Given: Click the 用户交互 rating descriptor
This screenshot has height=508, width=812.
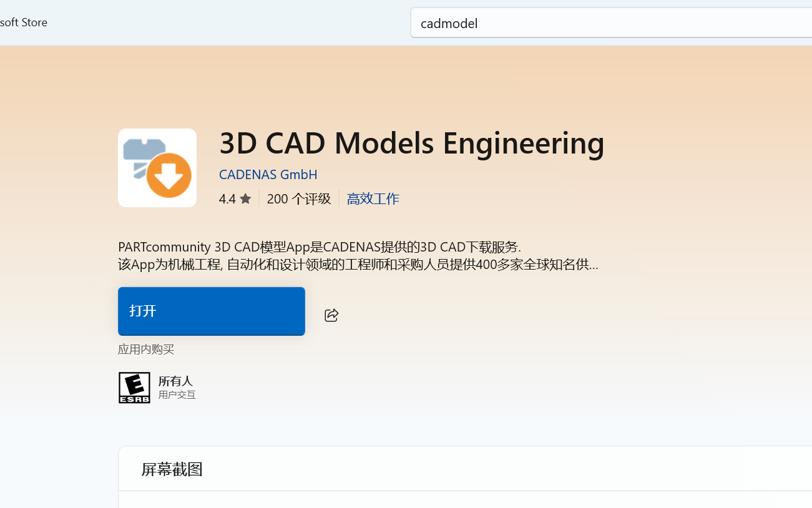Looking at the screenshot, I should 177,395.
